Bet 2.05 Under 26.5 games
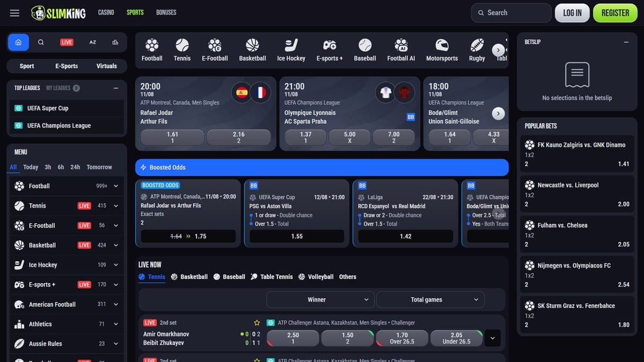Screen dimensions: 644x362 457,338
